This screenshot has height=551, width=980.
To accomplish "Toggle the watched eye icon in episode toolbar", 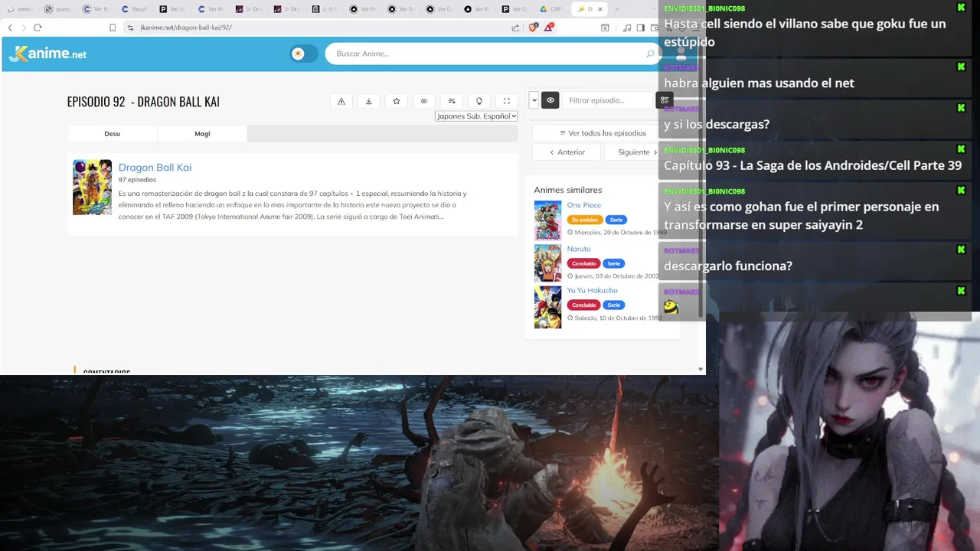I will tap(424, 101).
